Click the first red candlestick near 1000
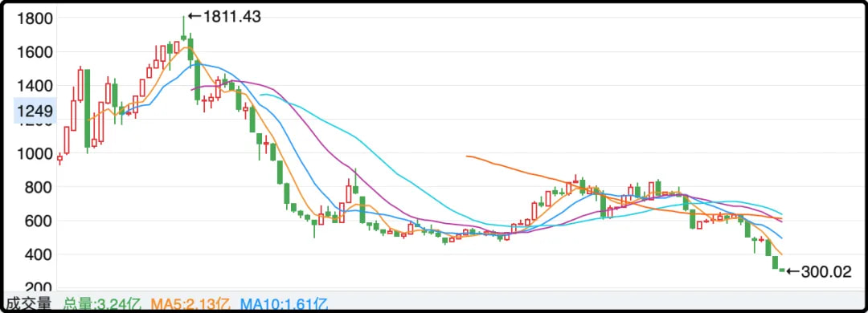 [x=59, y=159]
